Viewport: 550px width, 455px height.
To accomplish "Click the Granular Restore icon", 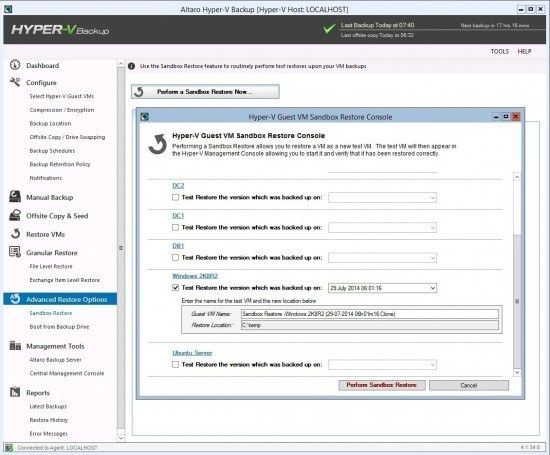I will pos(15,252).
